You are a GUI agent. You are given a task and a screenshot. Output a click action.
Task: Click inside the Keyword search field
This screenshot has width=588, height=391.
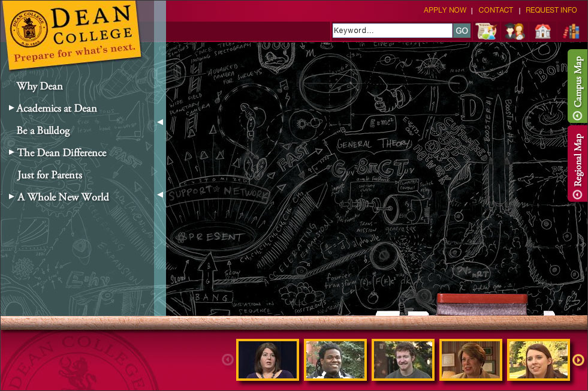point(391,31)
